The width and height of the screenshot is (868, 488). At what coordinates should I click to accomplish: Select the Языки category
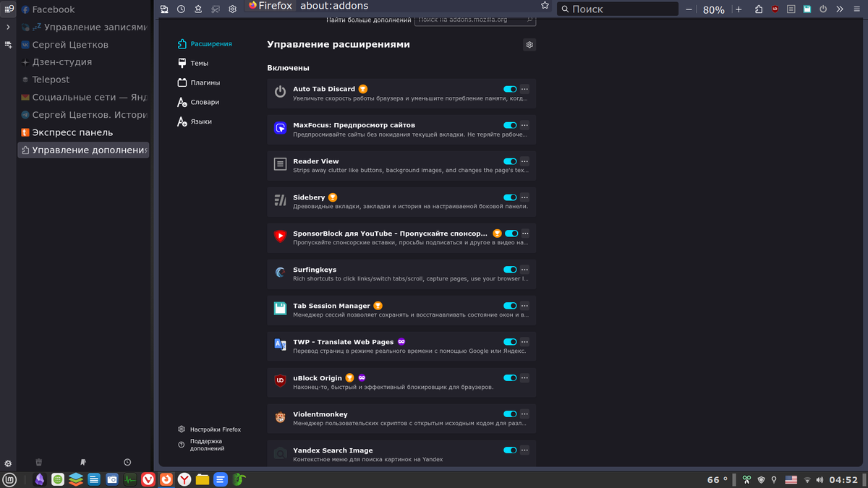195,122
